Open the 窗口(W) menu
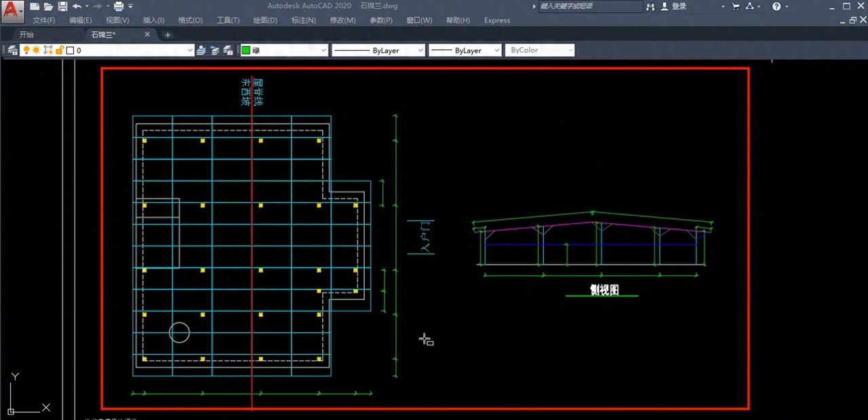Screen dimensions: 868x420 coord(419,20)
